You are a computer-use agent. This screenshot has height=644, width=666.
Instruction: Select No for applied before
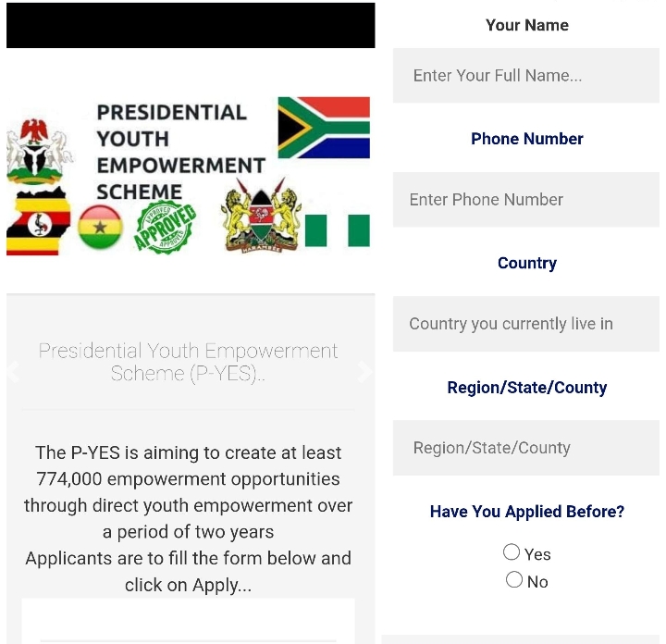514,580
